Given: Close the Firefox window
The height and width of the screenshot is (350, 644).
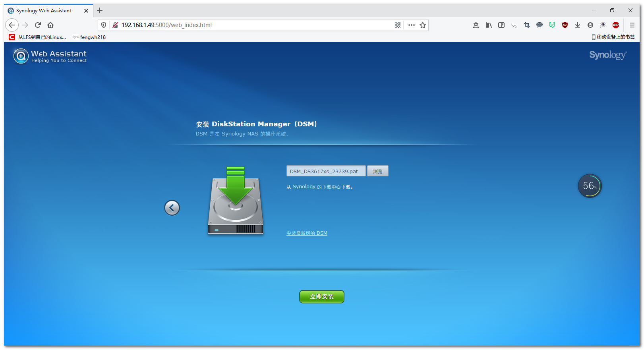Looking at the screenshot, I should click(630, 10).
